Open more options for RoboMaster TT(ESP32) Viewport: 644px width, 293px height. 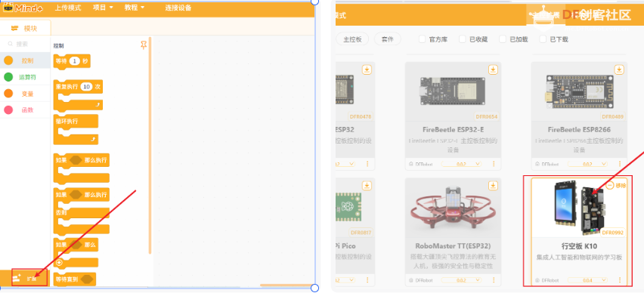[494, 280]
